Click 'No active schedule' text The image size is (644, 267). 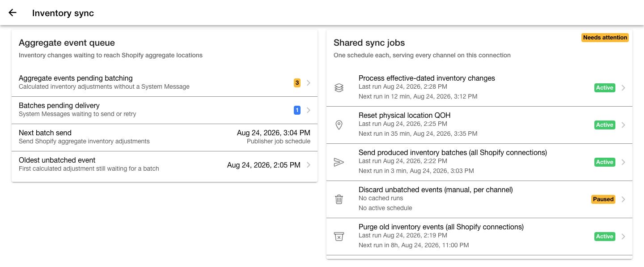tap(386, 208)
